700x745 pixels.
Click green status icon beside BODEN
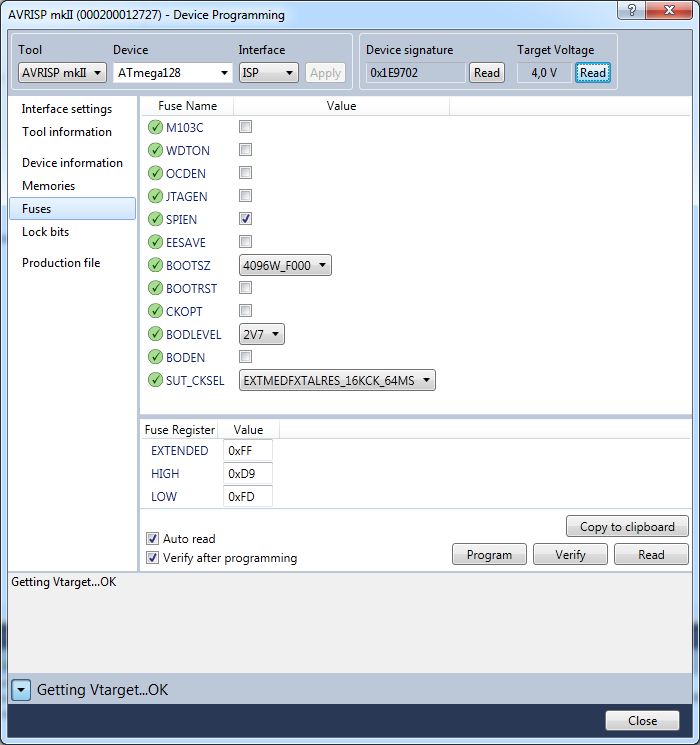[x=155, y=357]
